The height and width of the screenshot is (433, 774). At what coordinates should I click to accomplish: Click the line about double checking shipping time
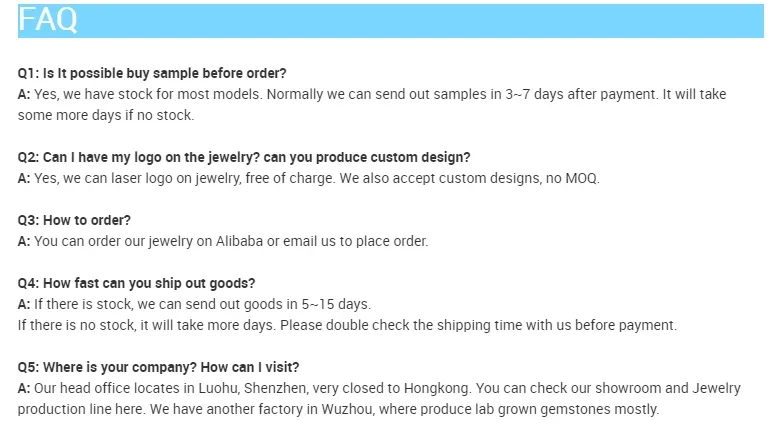pos(347,325)
